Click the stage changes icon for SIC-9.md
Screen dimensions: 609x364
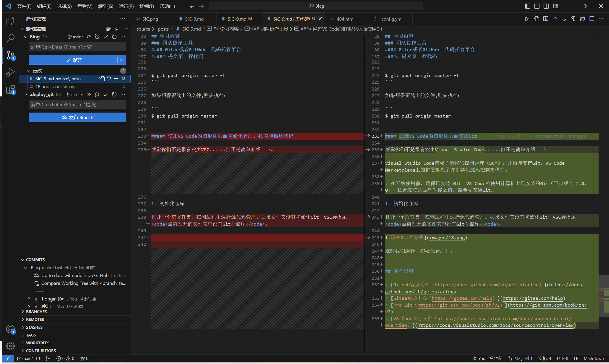click(116, 78)
